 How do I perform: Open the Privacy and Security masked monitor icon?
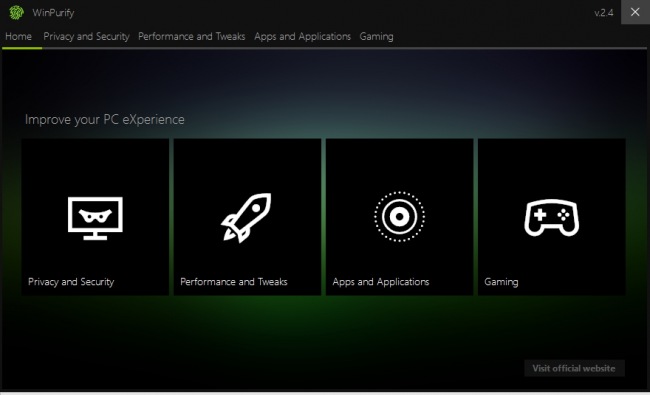95,218
